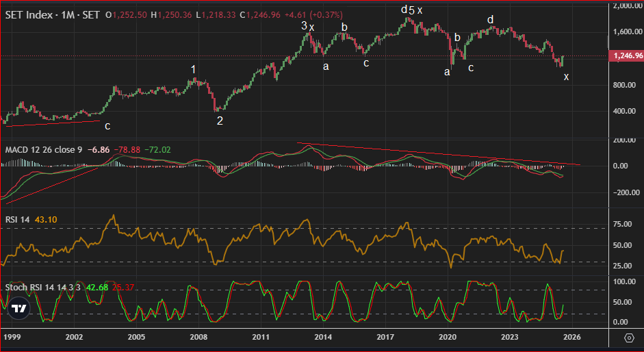This screenshot has height=352, width=644.
Task: Click MACD line value -78.88
Action: 127,150
